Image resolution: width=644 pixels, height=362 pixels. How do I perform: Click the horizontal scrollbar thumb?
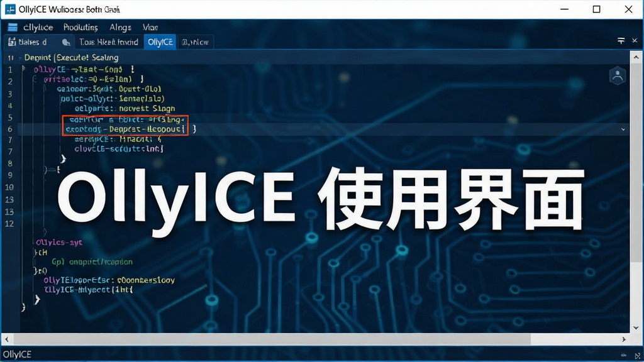(272, 339)
